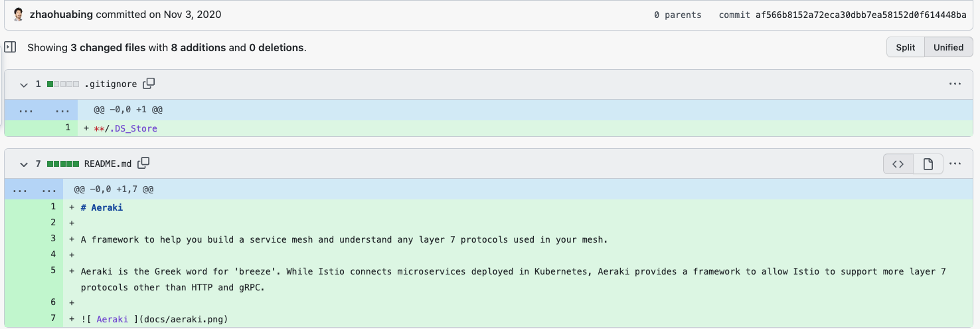Collapse the README.md file diff
The width and height of the screenshot is (980, 329).
(x=24, y=164)
